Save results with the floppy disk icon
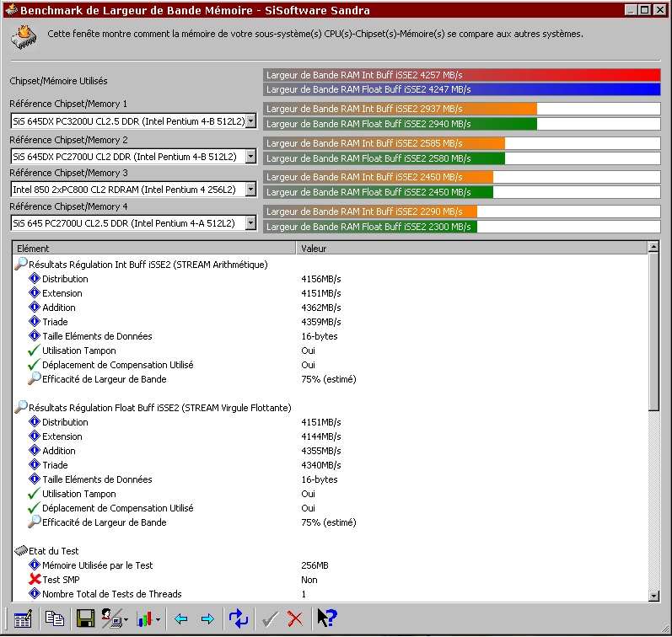672x637 pixels. [85, 619]
